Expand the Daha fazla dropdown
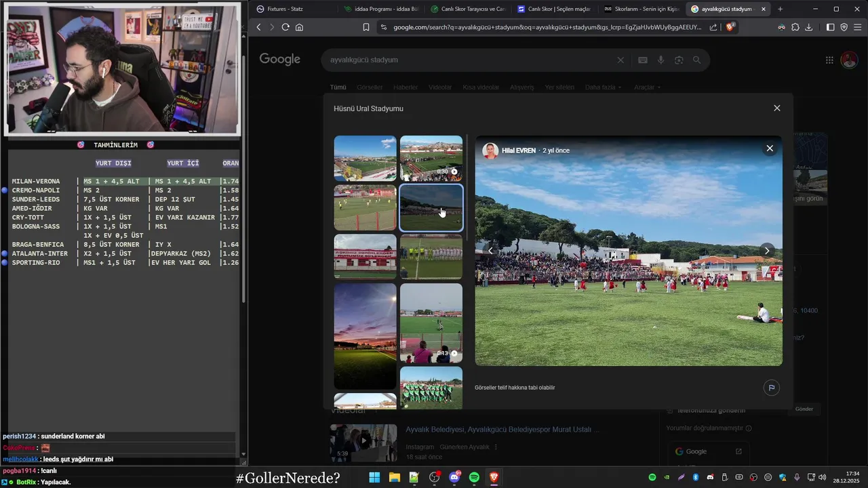Image resolution: width=868 pixels, height=488 pixels. coord(604,87)
